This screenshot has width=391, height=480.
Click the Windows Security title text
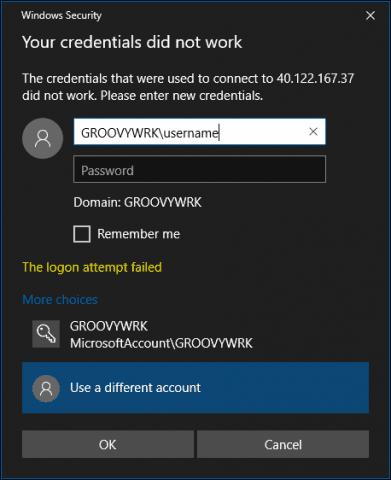click(x=61, y=15)
